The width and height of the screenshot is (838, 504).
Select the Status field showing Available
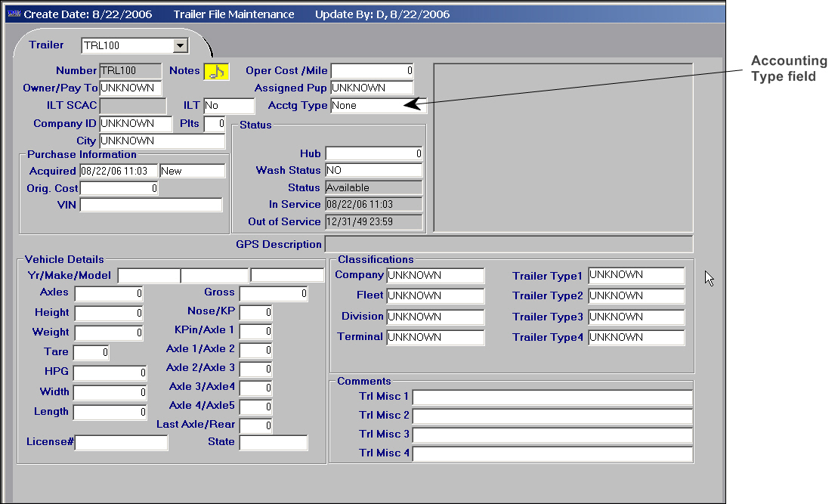point(374,187)
